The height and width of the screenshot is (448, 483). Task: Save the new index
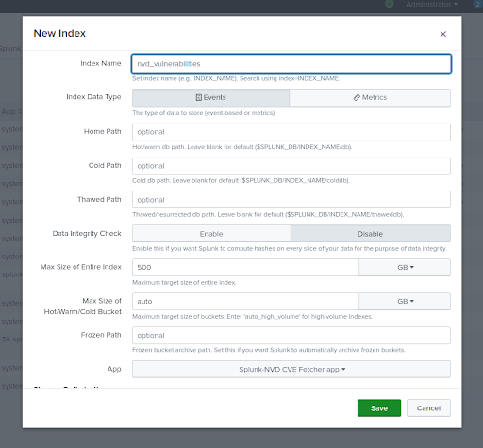tap(379, 408)
